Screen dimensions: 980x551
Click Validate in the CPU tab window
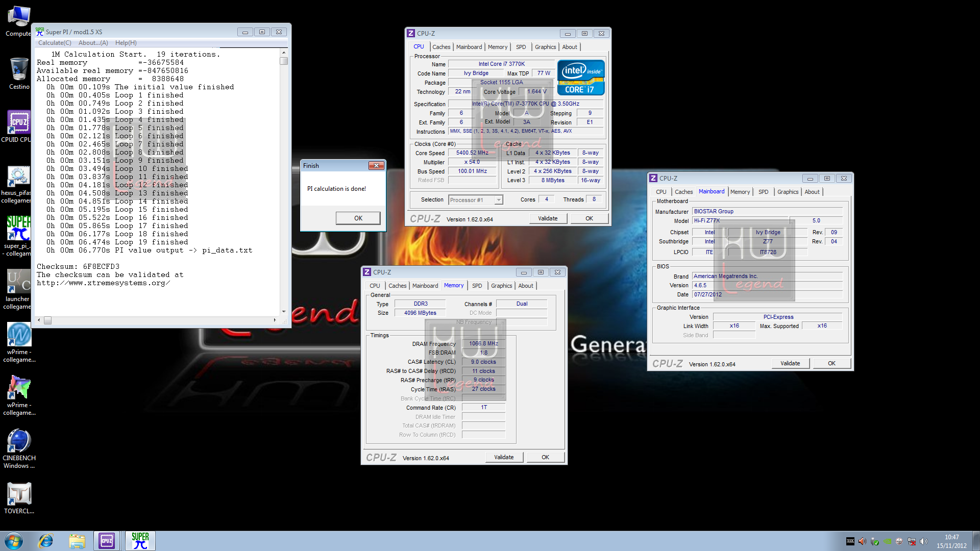[x=548, y=218]
